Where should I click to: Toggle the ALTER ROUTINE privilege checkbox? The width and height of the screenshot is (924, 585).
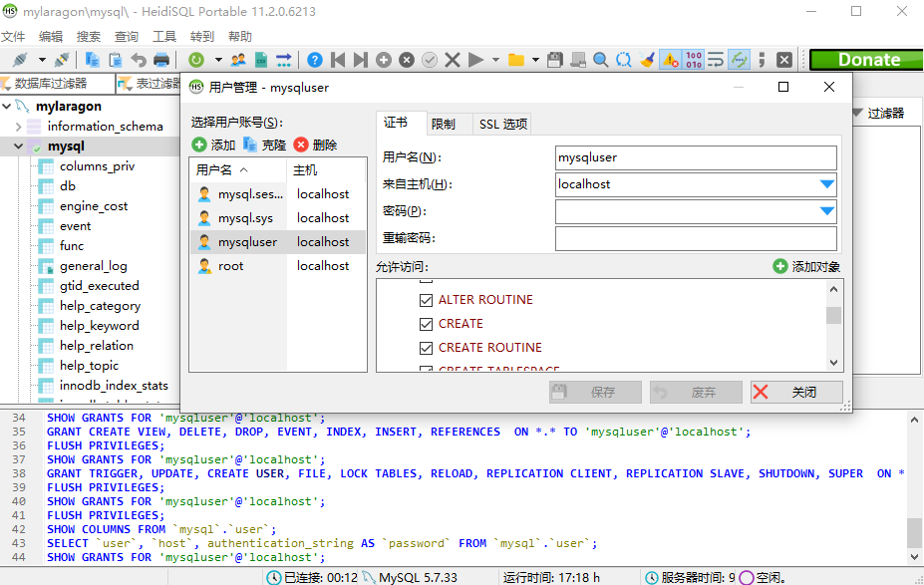pos(426,300)
